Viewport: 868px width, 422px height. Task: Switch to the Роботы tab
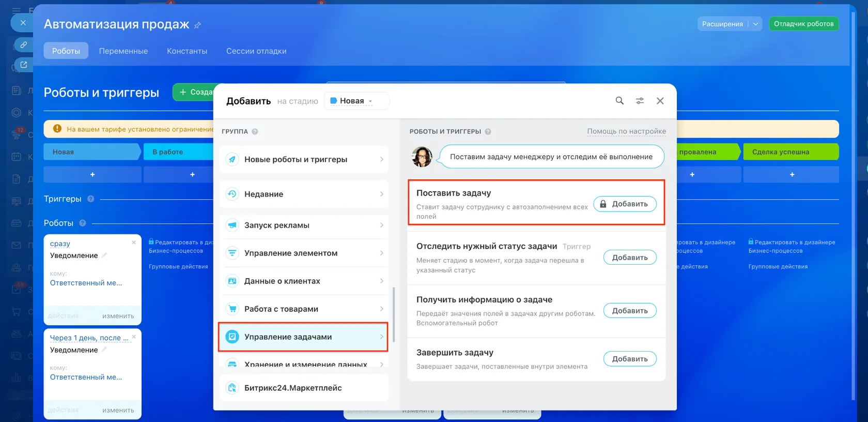tap(66, 51)
